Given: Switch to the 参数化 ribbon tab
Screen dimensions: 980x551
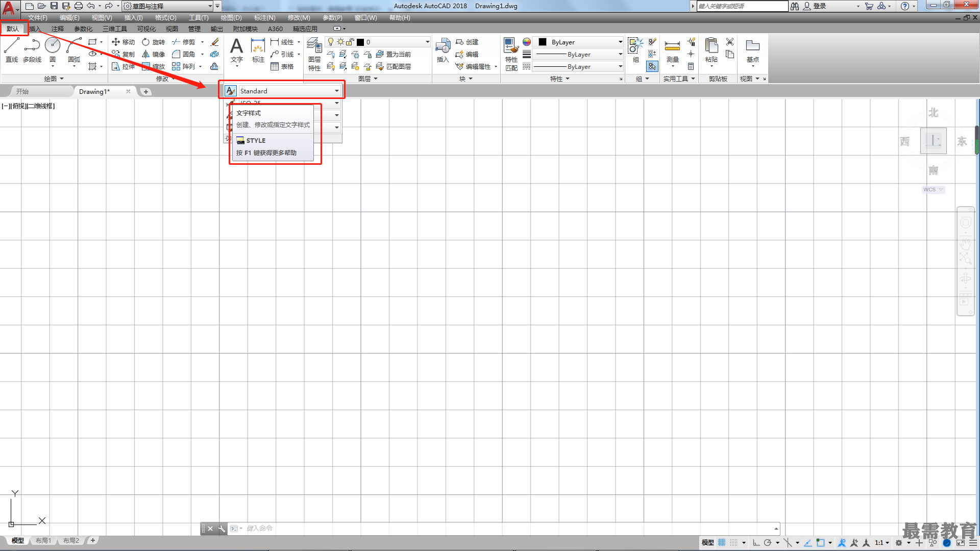Looking at the screenshot, I should (x=83, y=29).
